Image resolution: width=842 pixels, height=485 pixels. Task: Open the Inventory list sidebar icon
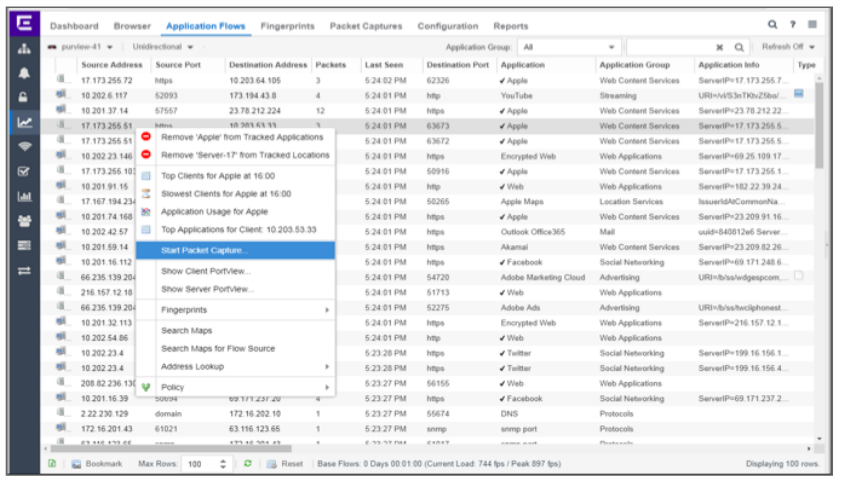coord(24,245)
